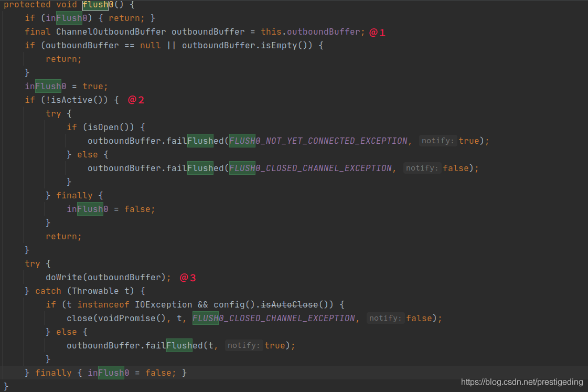Click the finally keyword on the last inFlush0 line
Viewport: 588px width, 392px height.
pos(54,373)
